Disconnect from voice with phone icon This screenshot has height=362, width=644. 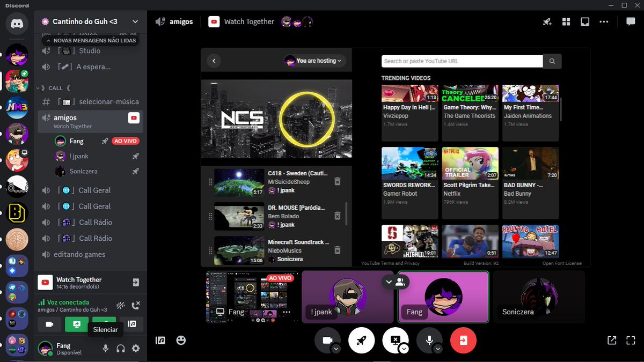click(136, 305)
